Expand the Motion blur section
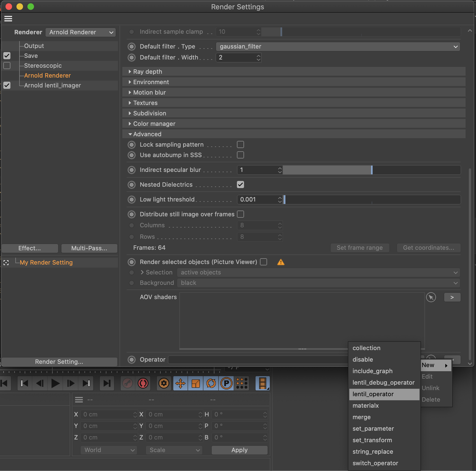Image resolution: width=476 pixels, height=471 pixels. pos(294,92)
